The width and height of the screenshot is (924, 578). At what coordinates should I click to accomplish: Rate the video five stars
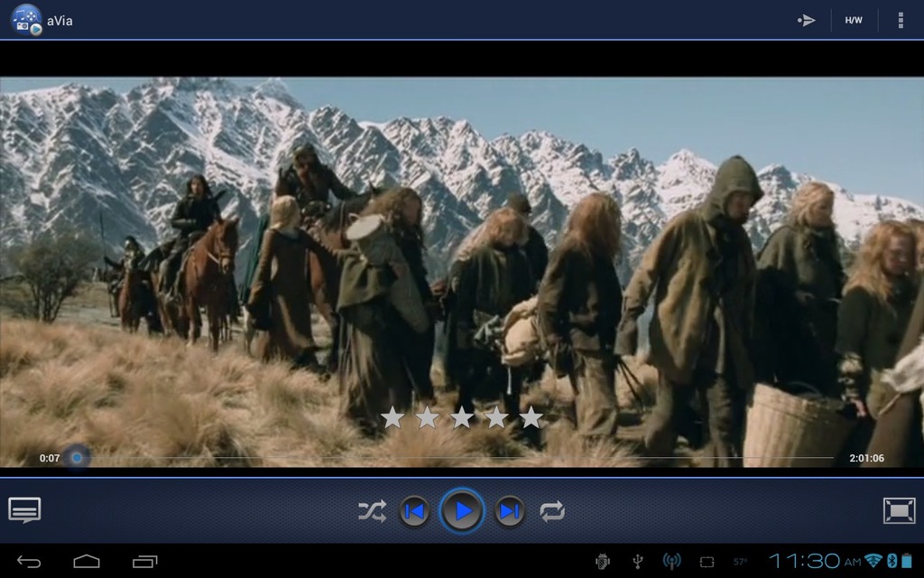pos(531,417)
